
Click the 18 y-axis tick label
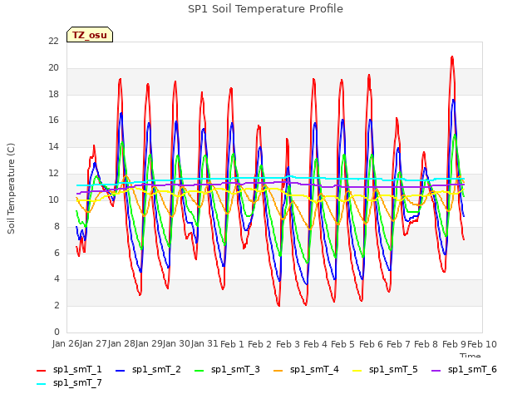tap(53, 94)
